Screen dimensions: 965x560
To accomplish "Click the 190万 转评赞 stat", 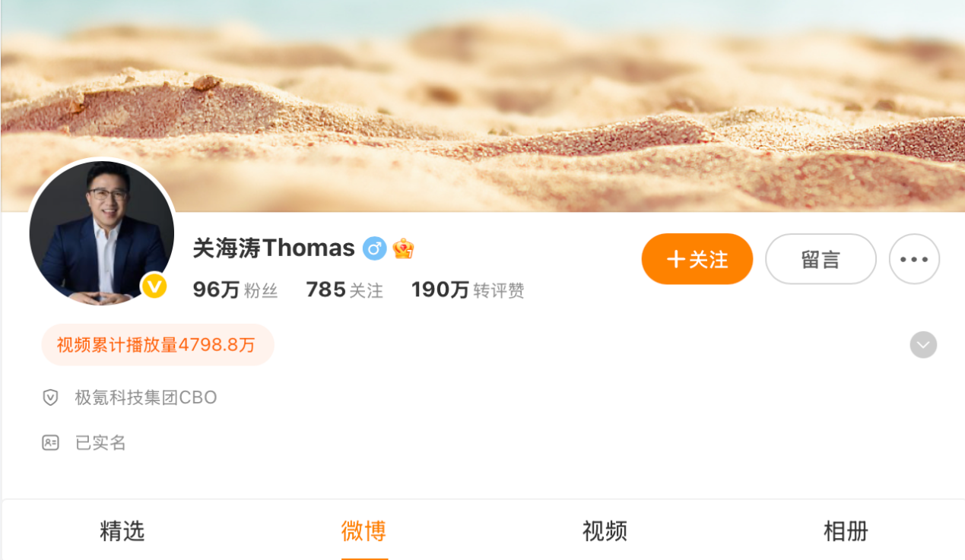I will pos(468,289).
